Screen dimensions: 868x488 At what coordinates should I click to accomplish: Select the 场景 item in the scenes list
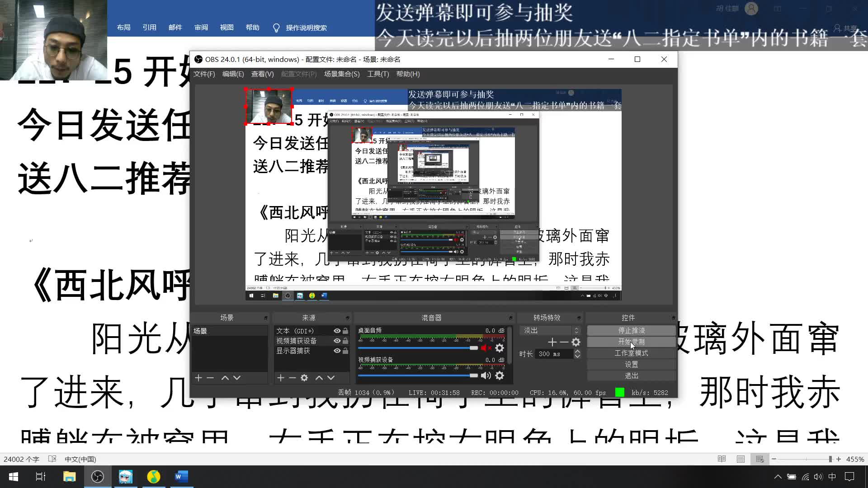[x=230, y=331]
